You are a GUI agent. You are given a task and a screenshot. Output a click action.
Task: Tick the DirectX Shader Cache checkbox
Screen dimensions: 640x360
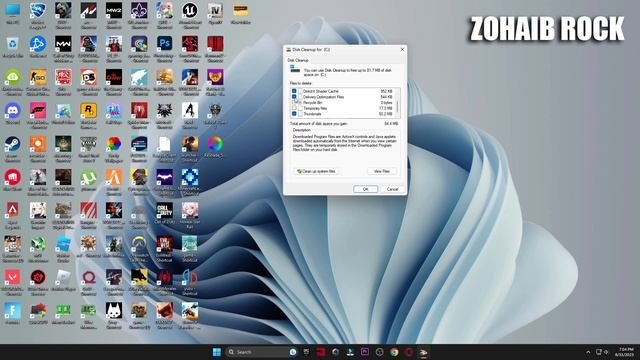pos(294,91)
